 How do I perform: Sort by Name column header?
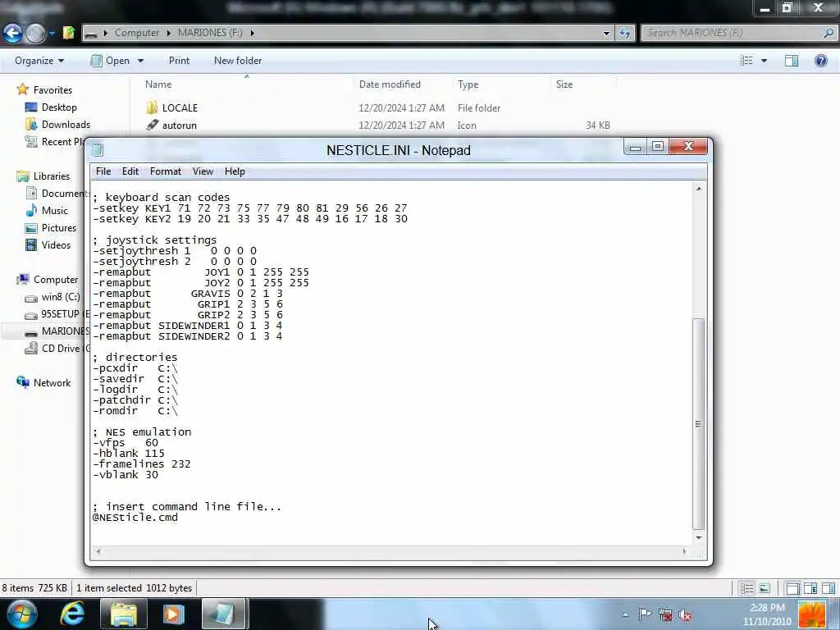158,84
